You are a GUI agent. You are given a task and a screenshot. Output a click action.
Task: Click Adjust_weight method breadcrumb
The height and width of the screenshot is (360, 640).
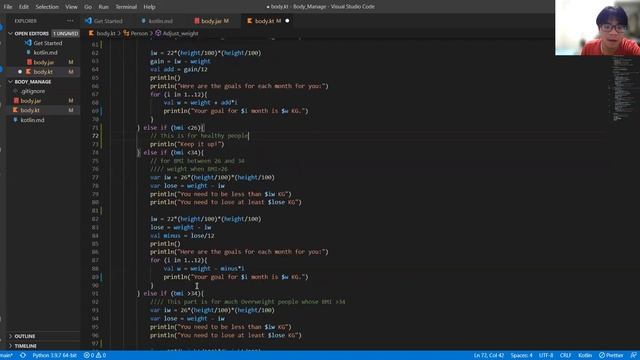[x=180, y=33]
